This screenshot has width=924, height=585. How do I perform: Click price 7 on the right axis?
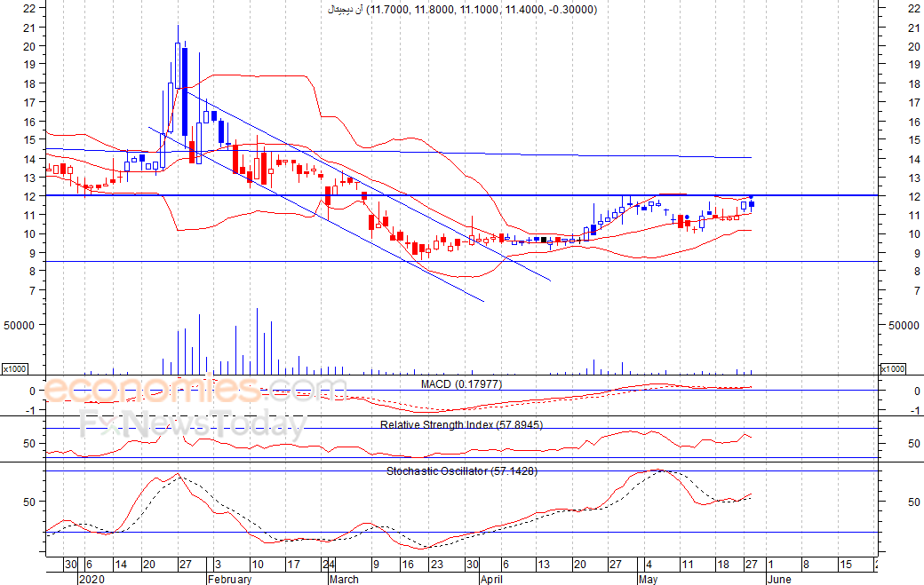916,291
